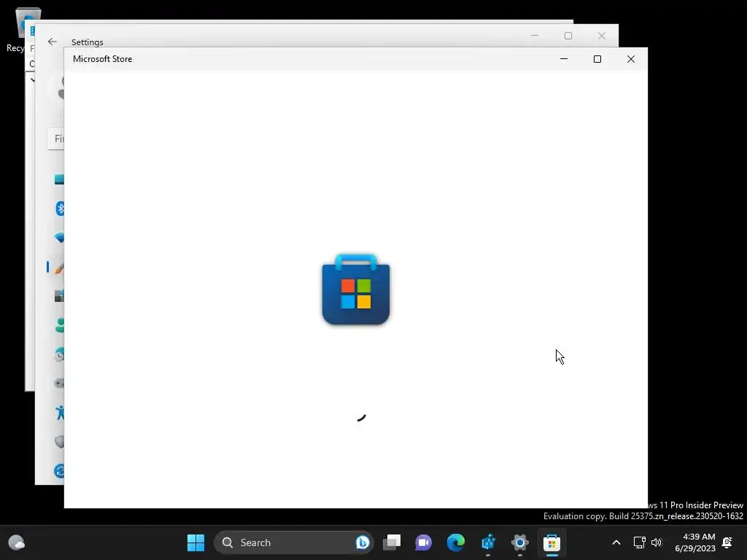Go back in the Settings window
This screenshot has height=560, width=747.
pos(53,42)
